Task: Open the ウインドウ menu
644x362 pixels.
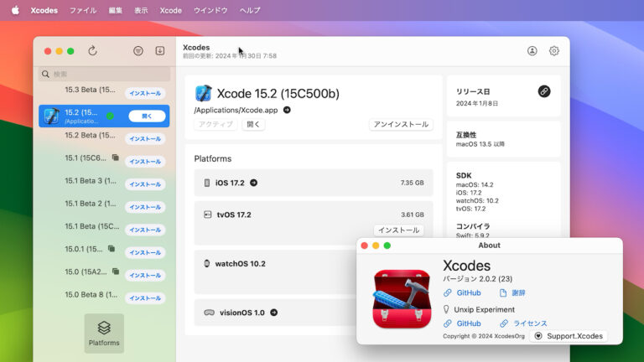Action: [x=210, y=10]
